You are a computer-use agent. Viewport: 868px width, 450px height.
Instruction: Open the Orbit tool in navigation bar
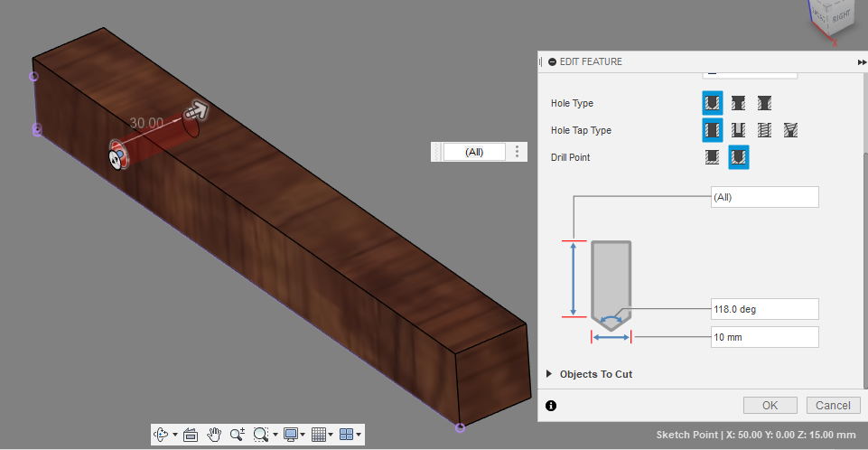[161, 435]
